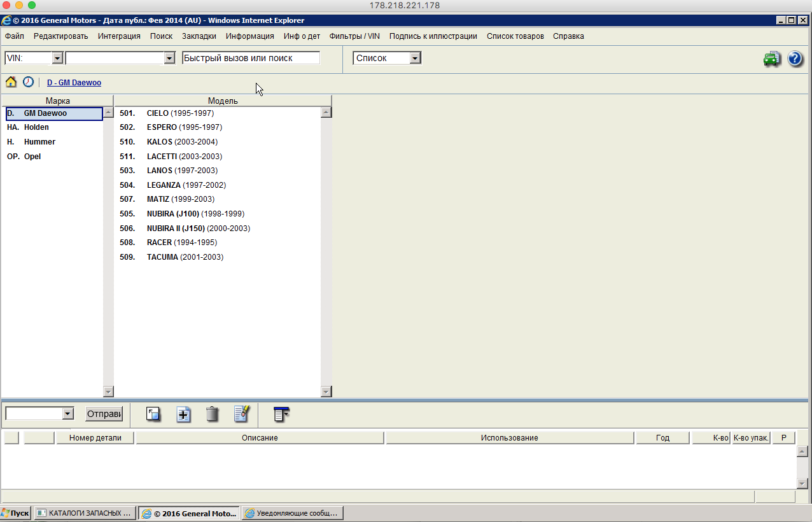
Task: Select Opel in the Марка list
Action: [x=32, y=157]
